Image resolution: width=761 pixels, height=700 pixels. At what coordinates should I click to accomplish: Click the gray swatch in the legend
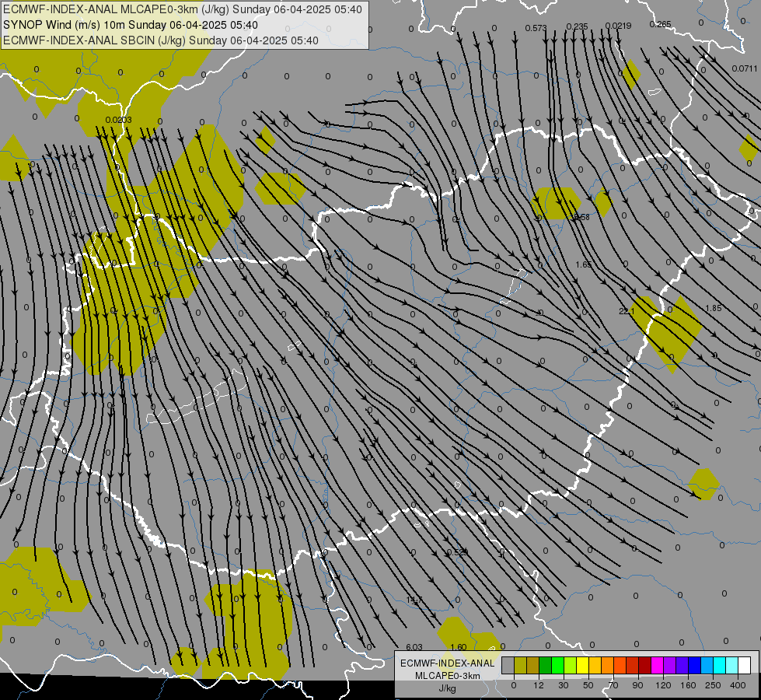508,665
